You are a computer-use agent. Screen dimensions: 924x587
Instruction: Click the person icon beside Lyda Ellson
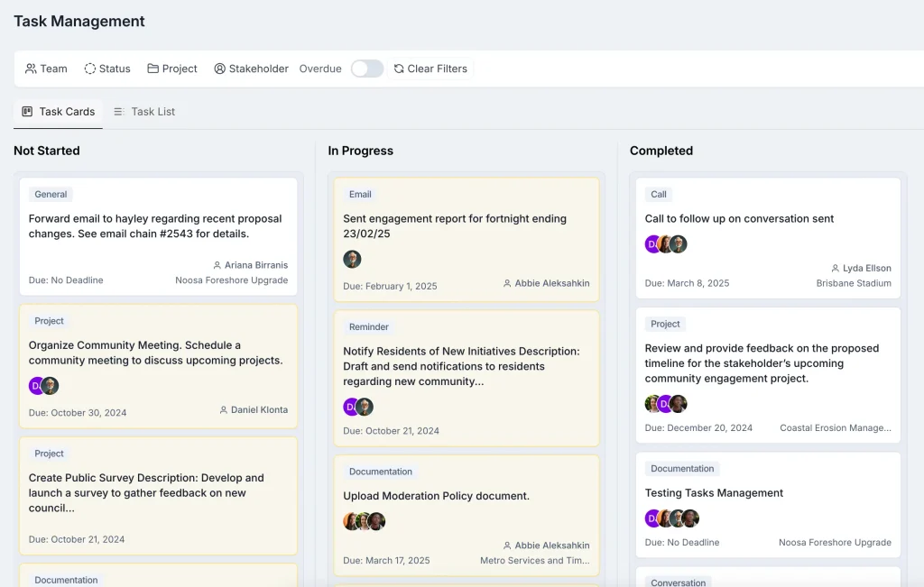tap(836, 268)
